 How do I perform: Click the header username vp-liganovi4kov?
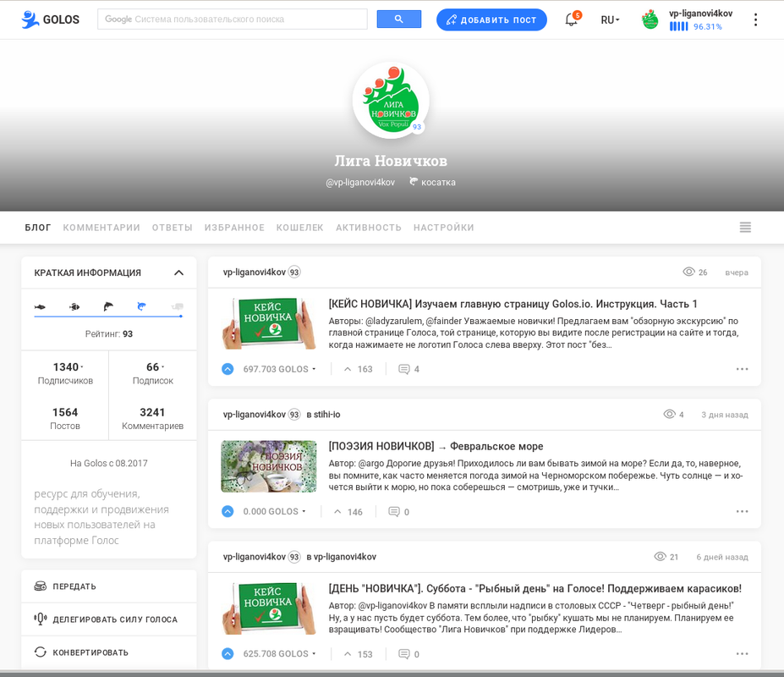700,14
